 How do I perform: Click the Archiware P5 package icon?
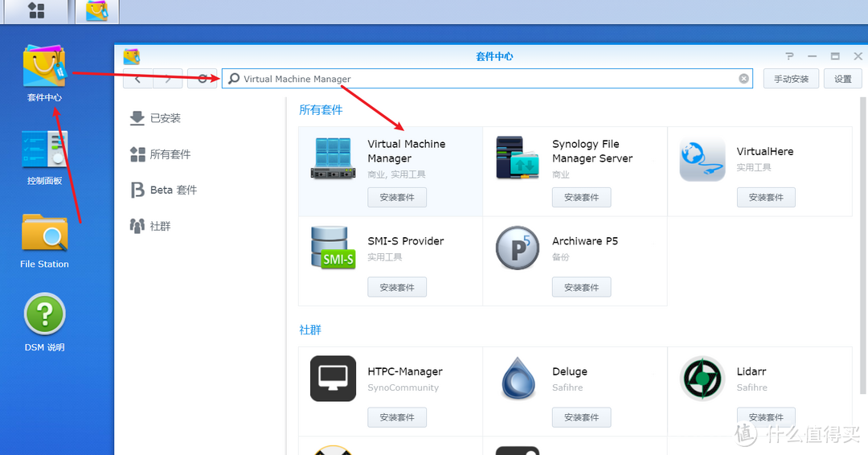pyautogui.click(x=517, y=248)
